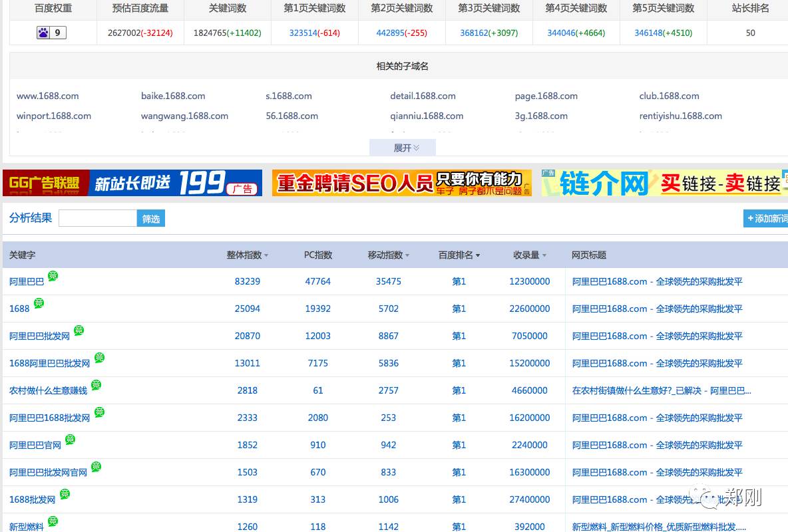Viewport: 788px width, 532px height.
Task: Open page 4 keyword count 344046
Action: [x=561, y=33]
